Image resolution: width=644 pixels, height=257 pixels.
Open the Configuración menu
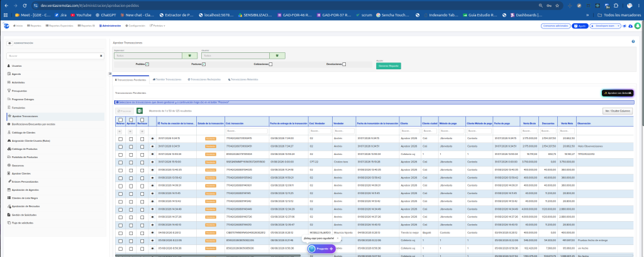click(136, 26)
